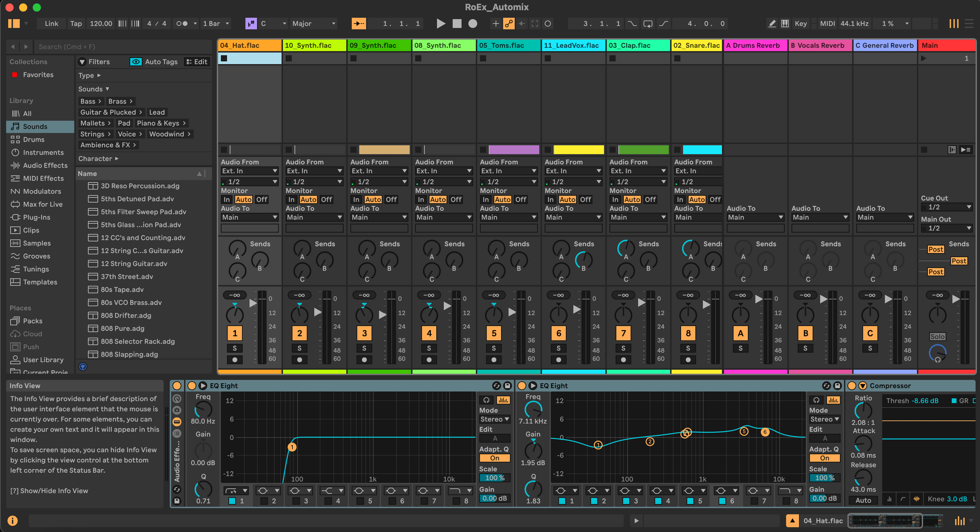Select the C General Reverb return header
Image resolution: width=980 pixels, height=532 pixels.
click(884, 45)
